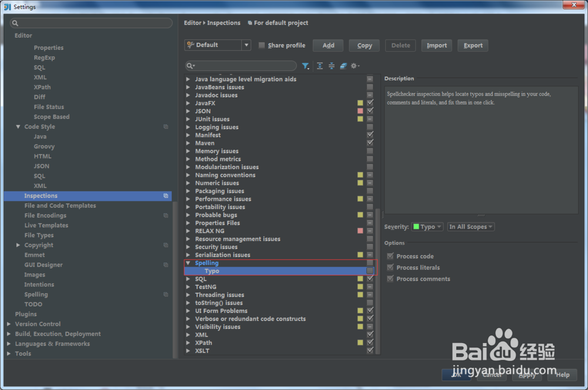The width and height of the screenshot is (588, 390).
Task: Click the project-level icon next to GUI Designer
Action: click(x=166, y=265)
